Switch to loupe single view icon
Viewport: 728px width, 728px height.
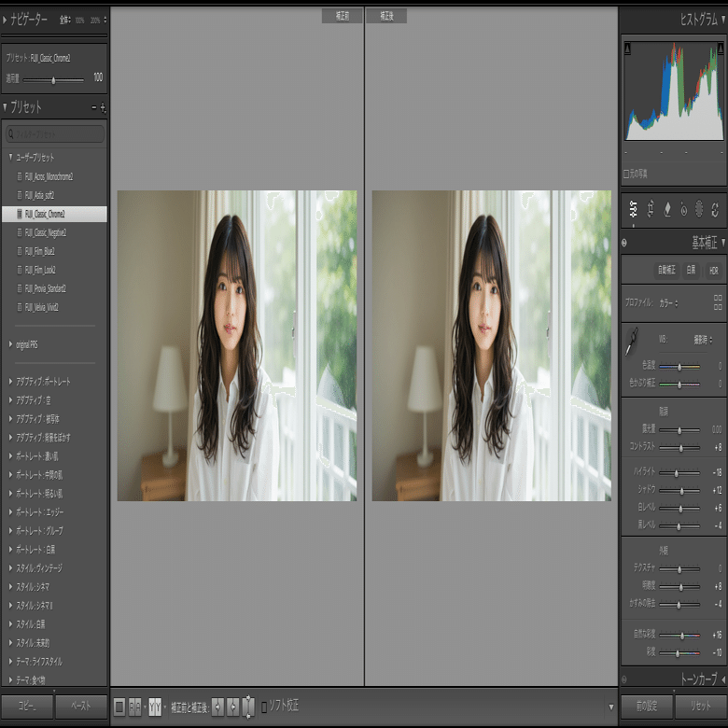(119, 707)
